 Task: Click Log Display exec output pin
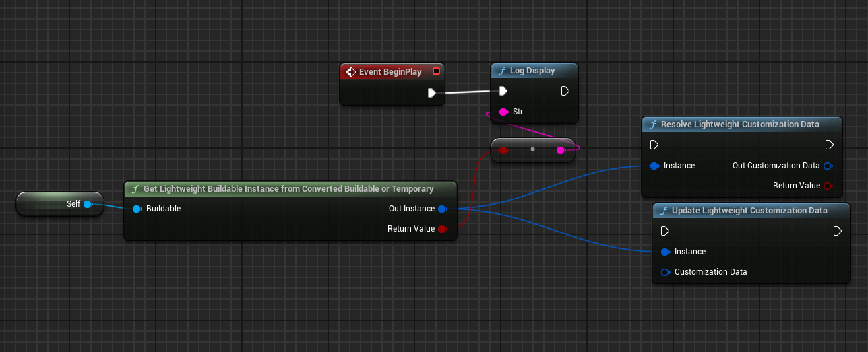(x=565, y=91)
